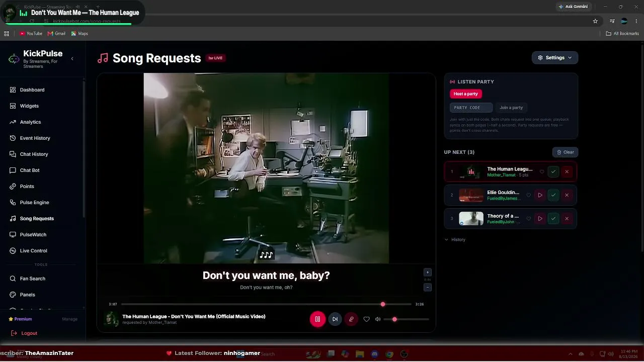Open the Gmail bookmark
This screenshot has height=362, width=644.
click(x=56, y=34)
